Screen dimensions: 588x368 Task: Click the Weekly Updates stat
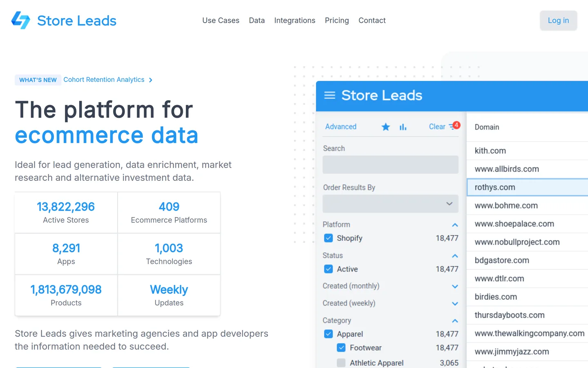click(x=169, y=295)
